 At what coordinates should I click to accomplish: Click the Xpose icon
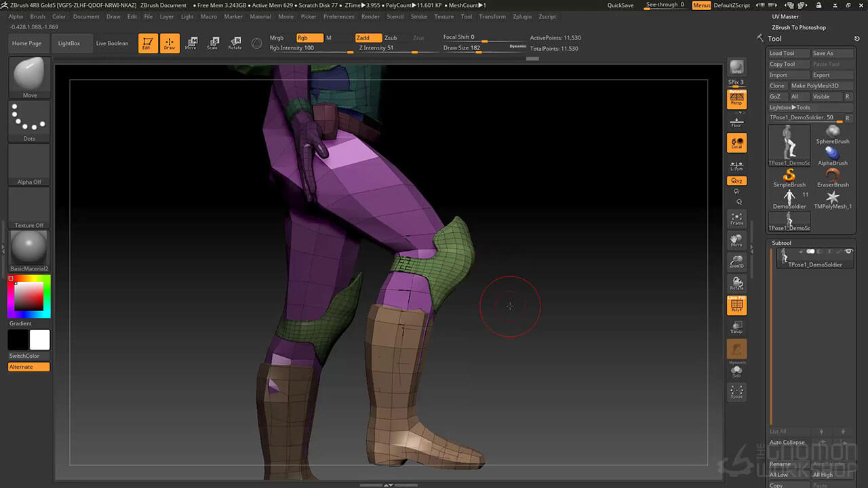point(736,392)
